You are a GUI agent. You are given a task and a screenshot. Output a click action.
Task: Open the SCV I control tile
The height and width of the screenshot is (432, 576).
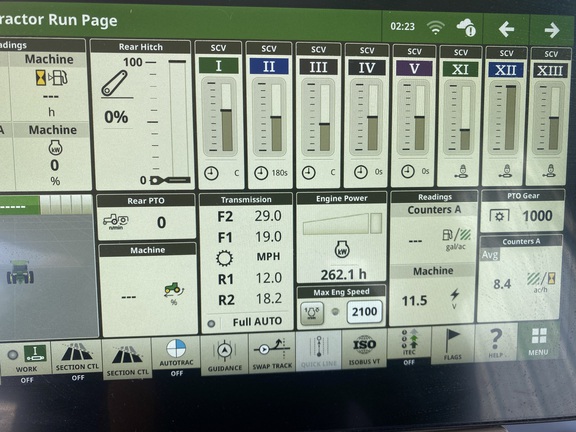click(x=219, y=115)
